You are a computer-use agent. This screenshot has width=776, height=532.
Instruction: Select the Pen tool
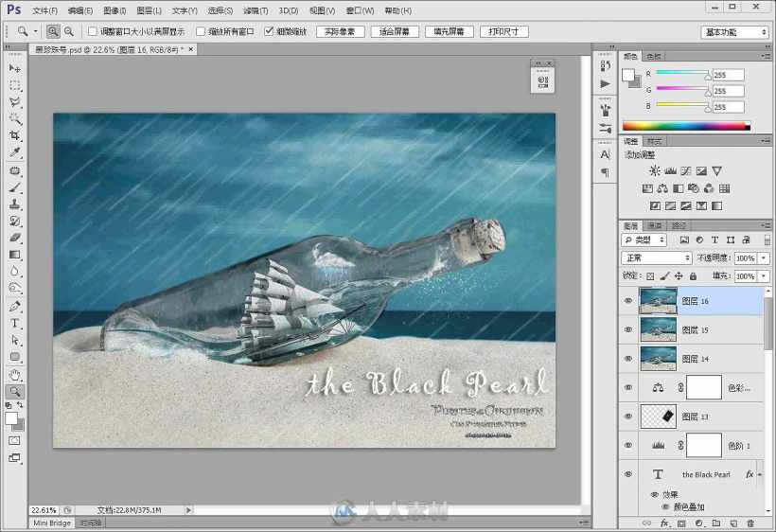pyautogui.click(x=15, y=307)
